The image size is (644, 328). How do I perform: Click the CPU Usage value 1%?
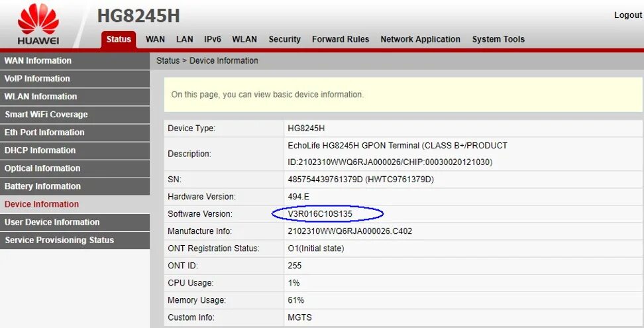point(294,283)
